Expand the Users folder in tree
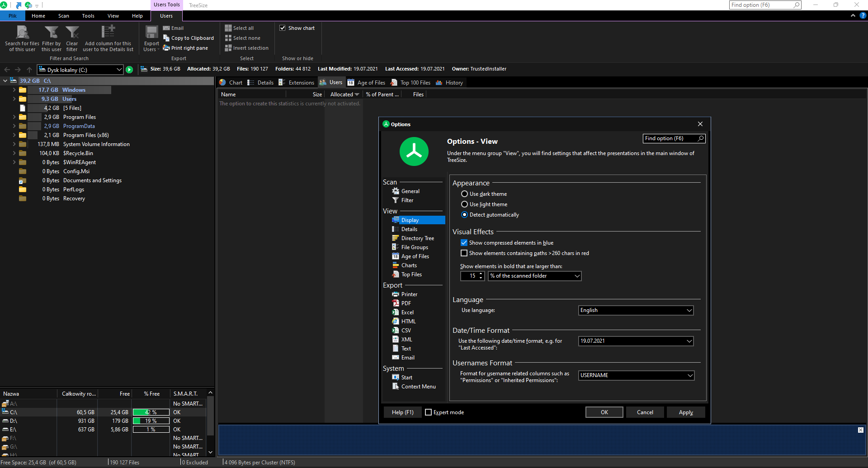Image resolution: width=868 pixels, height=468 pixels. [14, 99]
